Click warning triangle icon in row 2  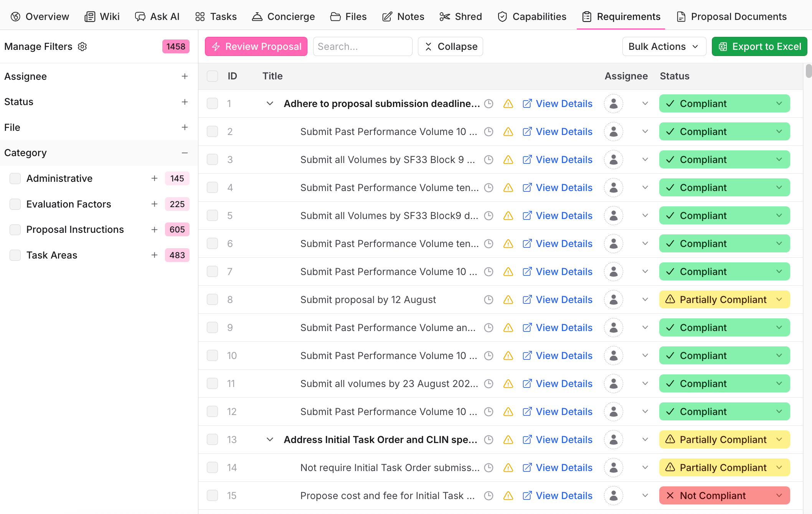pos(508,132)
